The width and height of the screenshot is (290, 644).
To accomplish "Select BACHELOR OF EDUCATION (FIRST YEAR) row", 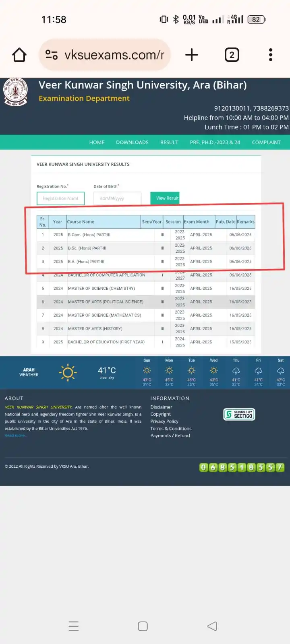I will pyautogui.click(x=146, y=342).
